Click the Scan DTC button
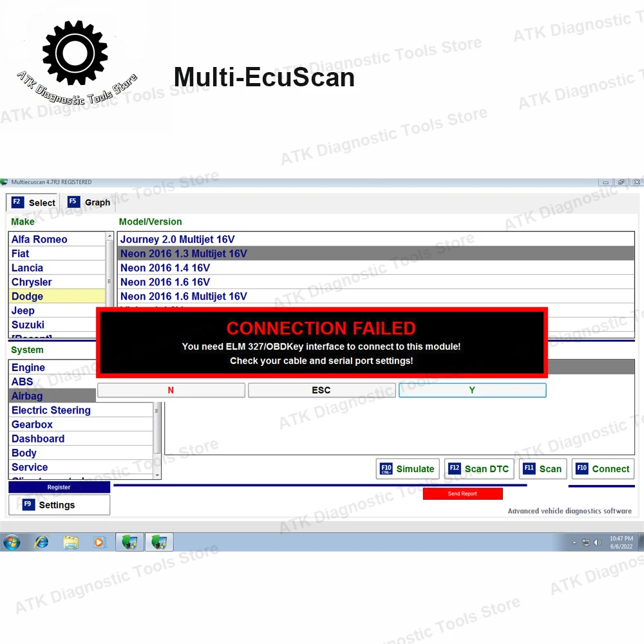This screenshot has height=644, width=644. (479, 469)
